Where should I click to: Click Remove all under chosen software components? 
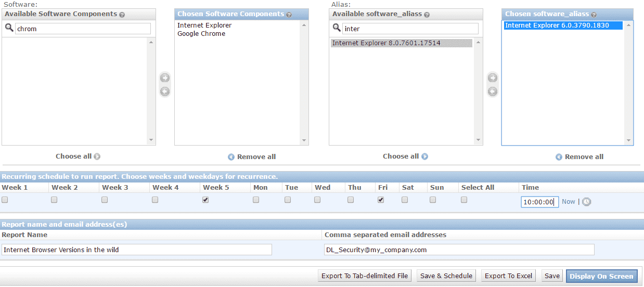click(x=256, y=157)
